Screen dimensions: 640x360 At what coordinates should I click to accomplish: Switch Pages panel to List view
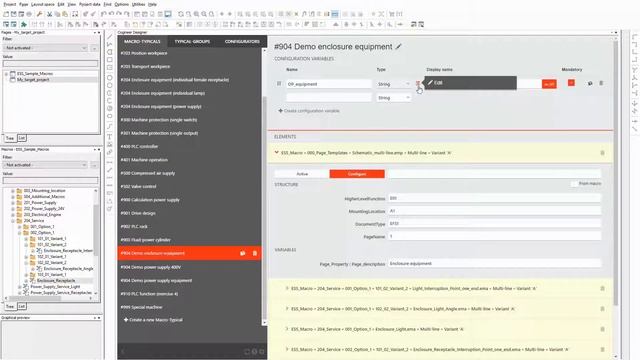pos(22,138)
